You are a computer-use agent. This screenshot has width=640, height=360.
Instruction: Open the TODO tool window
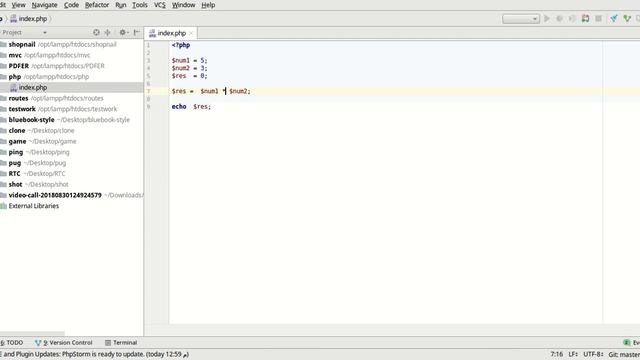tap(12, 342)
